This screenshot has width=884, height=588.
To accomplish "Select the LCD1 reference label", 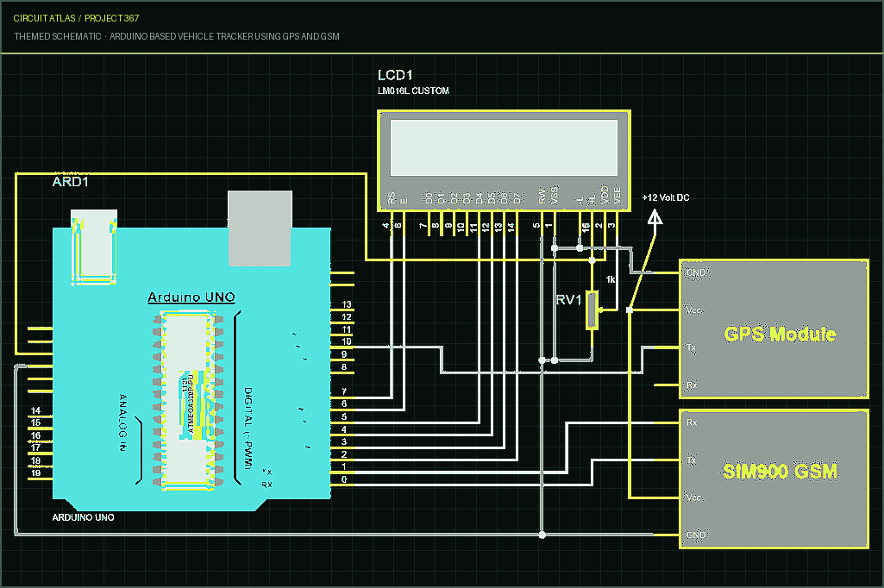I will click(x=395, y=75).
